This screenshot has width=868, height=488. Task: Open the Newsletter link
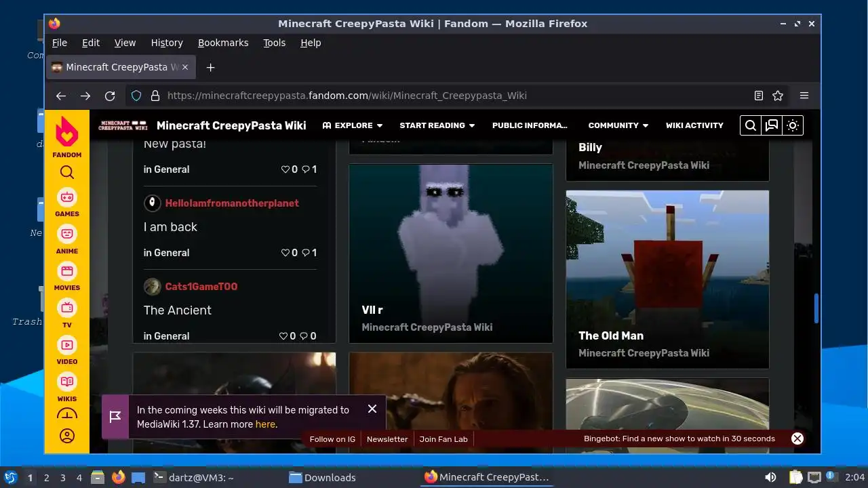click(387, 439)
